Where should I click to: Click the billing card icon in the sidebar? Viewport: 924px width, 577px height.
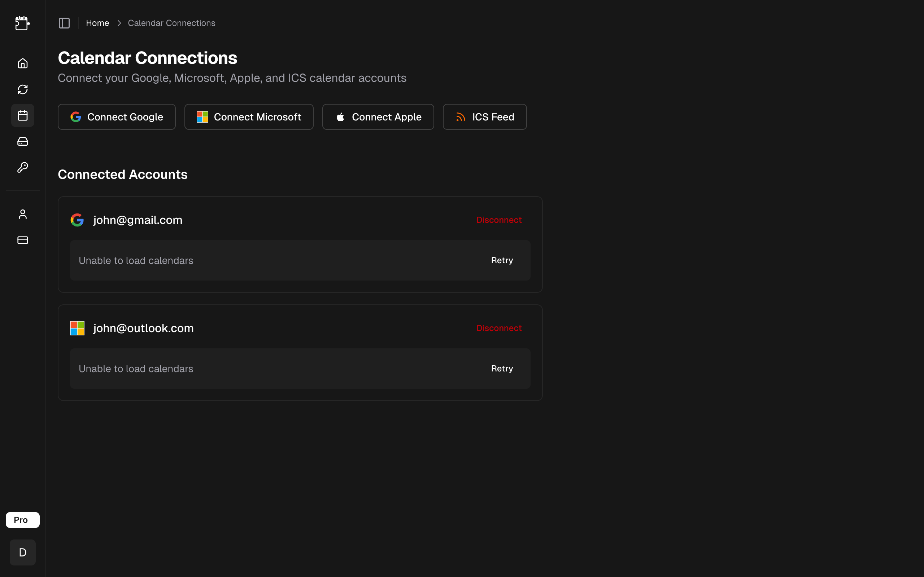22,240
